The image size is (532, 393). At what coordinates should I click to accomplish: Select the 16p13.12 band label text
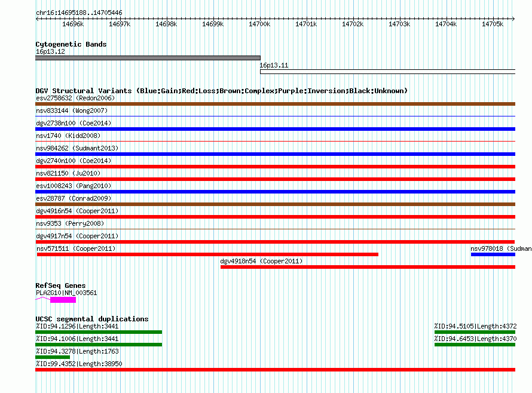[x=50, y=51]
